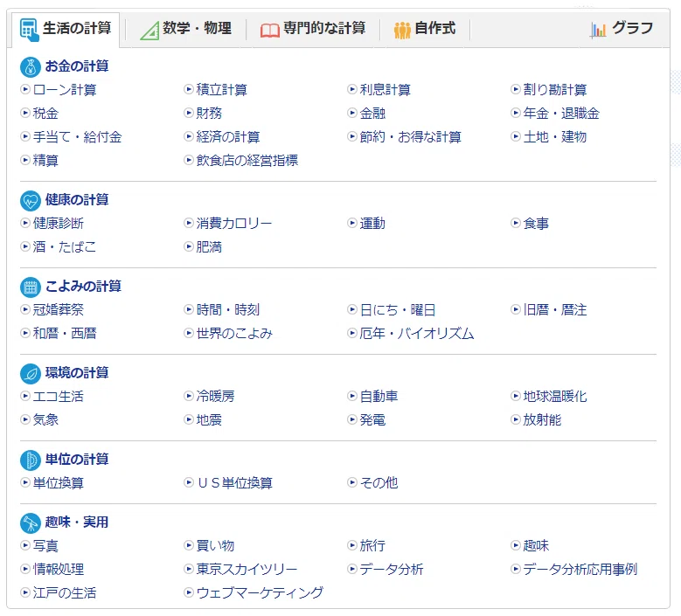The width and height of the screenshot is (681, 616).
Task: Click the green triangle ruler icon for 数学・物理
Action: point(149,31)
